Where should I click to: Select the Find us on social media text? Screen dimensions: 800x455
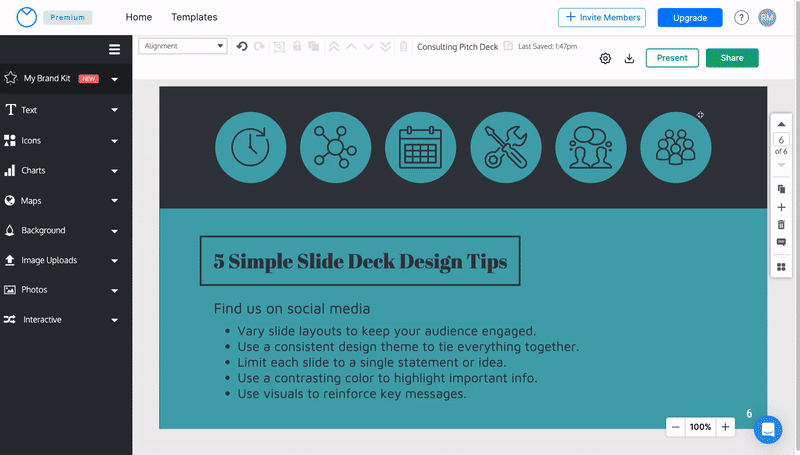(292, 309)
